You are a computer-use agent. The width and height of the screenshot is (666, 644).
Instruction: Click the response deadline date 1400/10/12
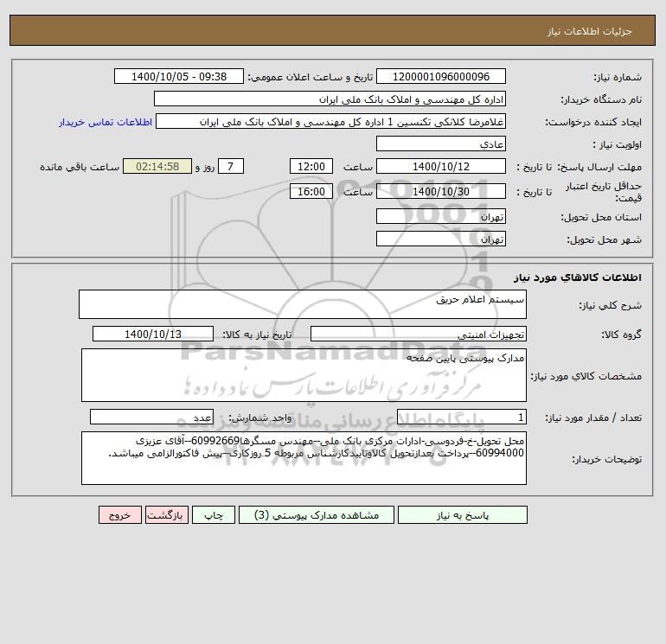pyautogui.click(x=441, y=167)
